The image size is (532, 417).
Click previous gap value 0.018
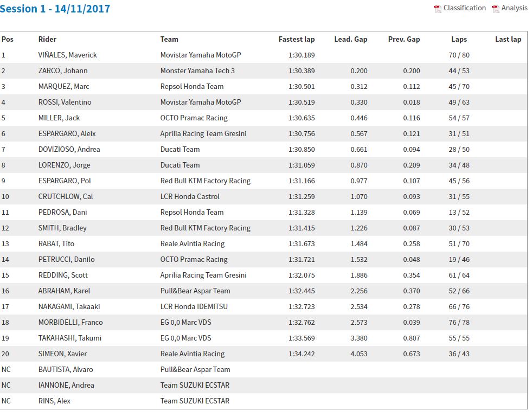point(412,102)
